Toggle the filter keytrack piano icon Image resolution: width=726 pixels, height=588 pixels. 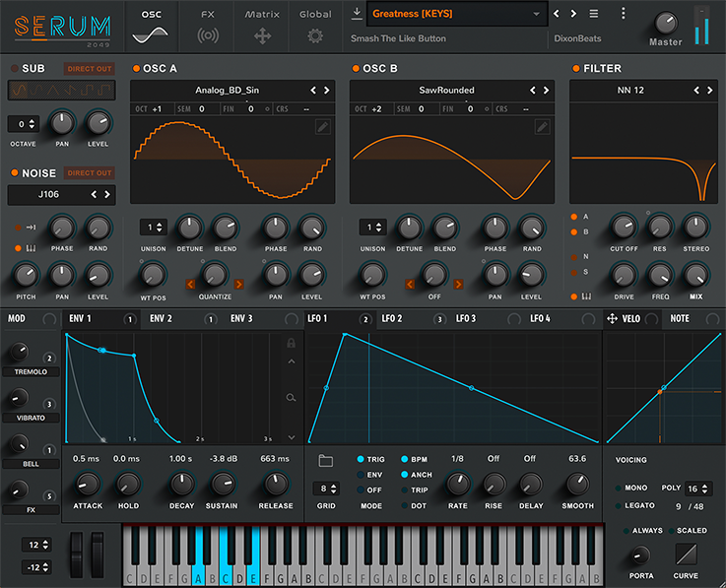point(586,296)
